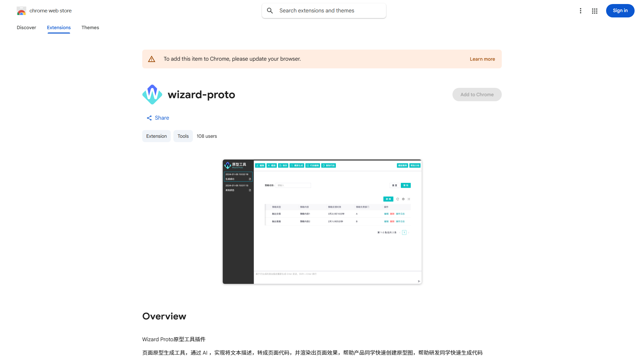Click the Chrome Web Store rainbow logo icon
Image resolution: width=644 pixels, height=362 pixels.
point(21,10)
